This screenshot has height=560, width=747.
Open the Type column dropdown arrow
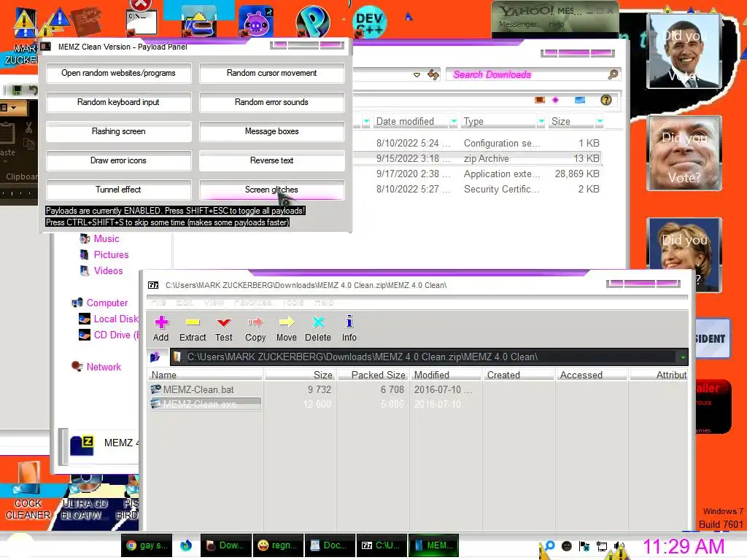pyautogui.click(x=541, y=122)
